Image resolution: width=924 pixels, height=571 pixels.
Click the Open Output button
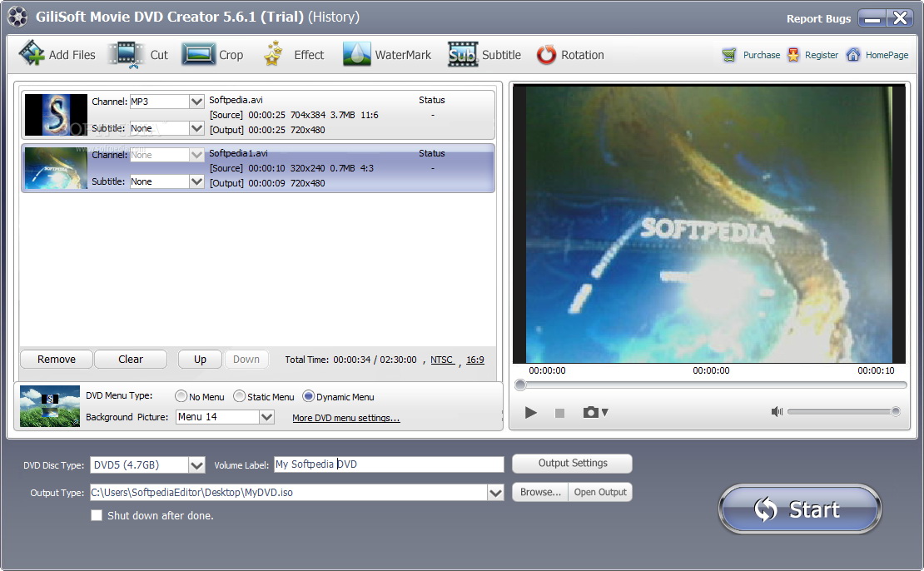[600, 492]
